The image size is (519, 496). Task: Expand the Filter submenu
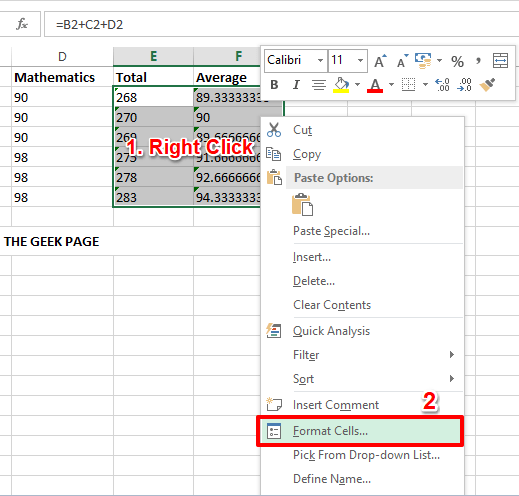pyautogui.click(x=362, y=355)
